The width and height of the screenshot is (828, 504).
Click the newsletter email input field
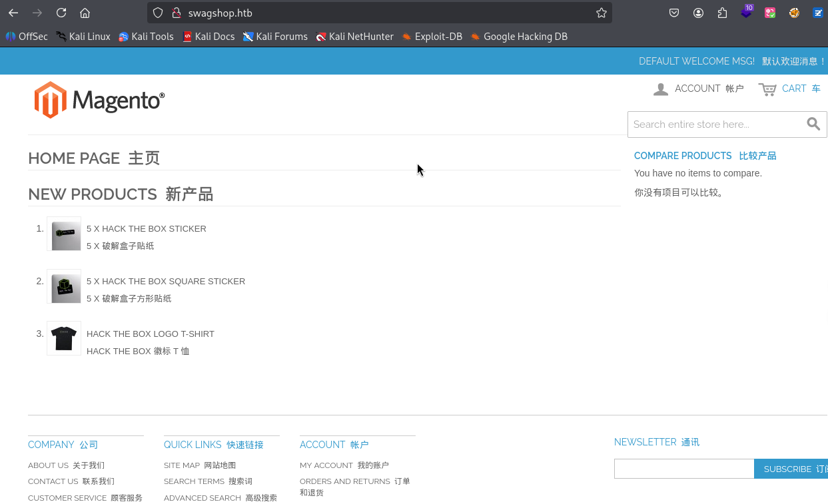[x=684, y=469]
